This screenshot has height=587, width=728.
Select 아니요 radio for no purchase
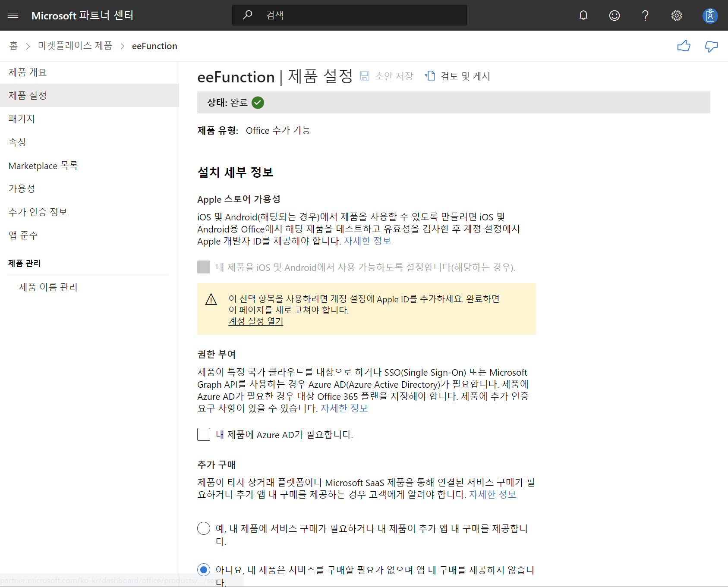pos(204,570)
